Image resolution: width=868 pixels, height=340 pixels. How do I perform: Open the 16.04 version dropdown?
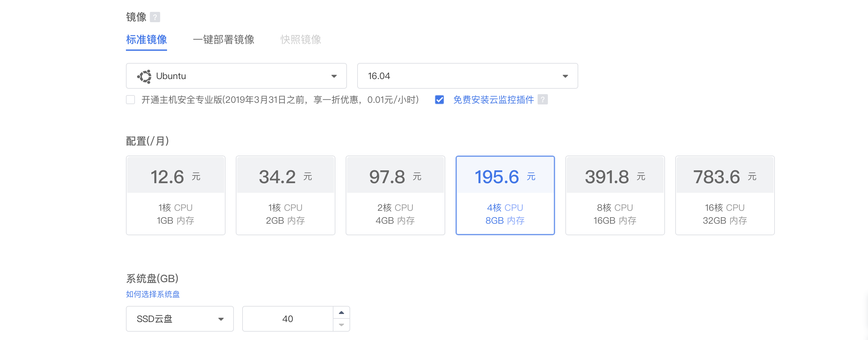click(467, 76)
